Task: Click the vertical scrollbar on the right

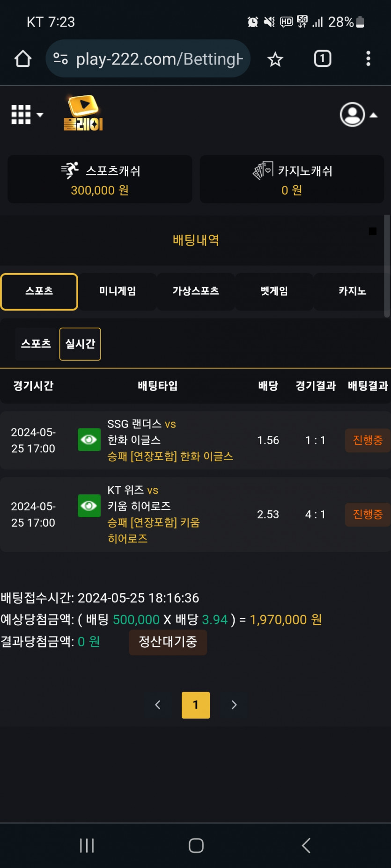Action: (x=387, y=267)
